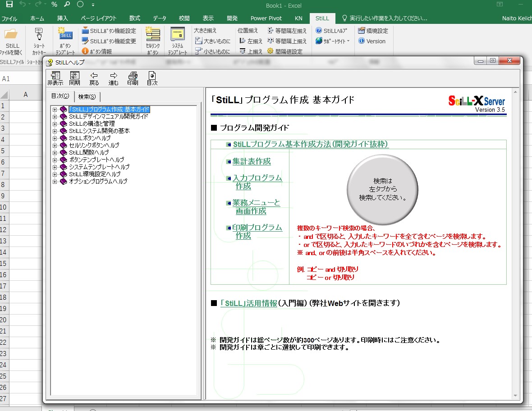Click the Excel Select All corner button
Image resolution: width=532 pixels, height=411 pixels.
tap(4, 95)
